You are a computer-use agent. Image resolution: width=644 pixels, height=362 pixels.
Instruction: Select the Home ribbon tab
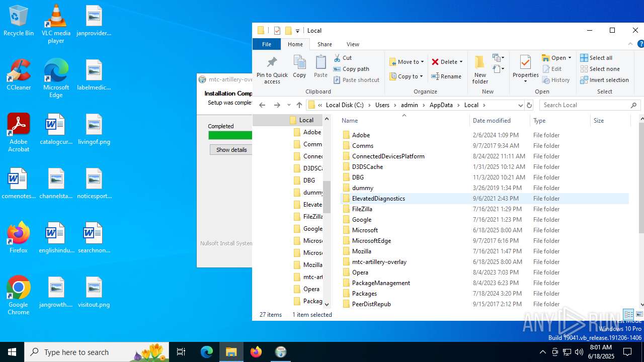point(295,44)
